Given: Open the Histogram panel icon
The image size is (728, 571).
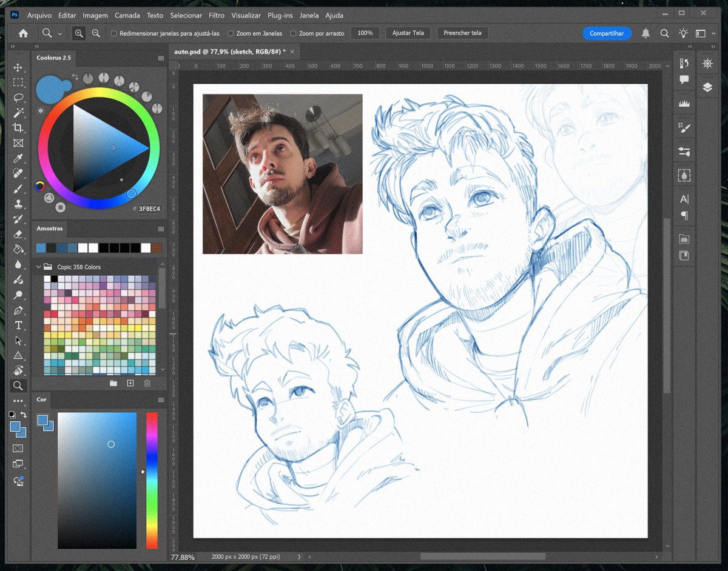Looking at the screenshot, I should click(684, 104).
